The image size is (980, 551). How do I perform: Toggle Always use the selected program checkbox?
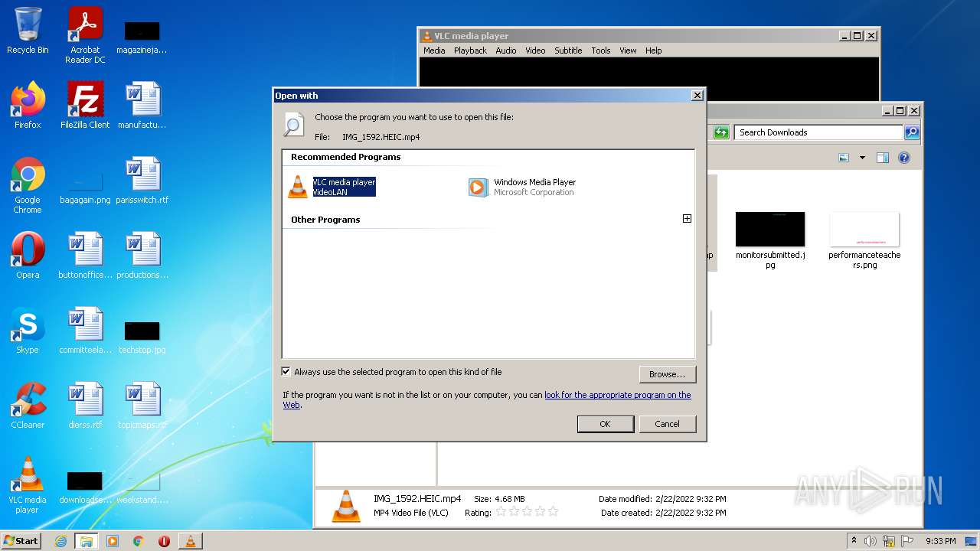(x=286, y=372)
